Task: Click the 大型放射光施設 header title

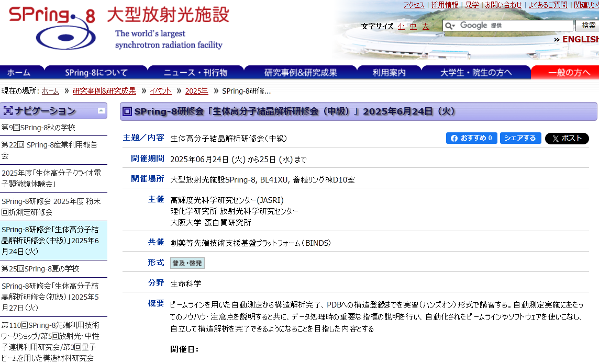Action: [168, 15]
